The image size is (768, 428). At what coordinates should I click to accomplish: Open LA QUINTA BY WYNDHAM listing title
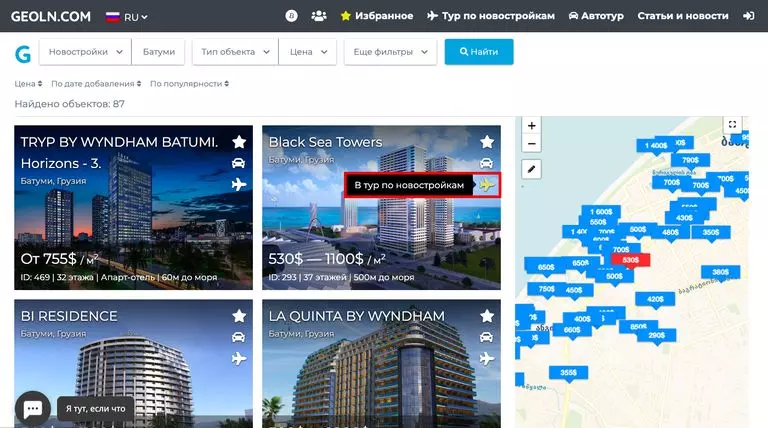[357, 316]
